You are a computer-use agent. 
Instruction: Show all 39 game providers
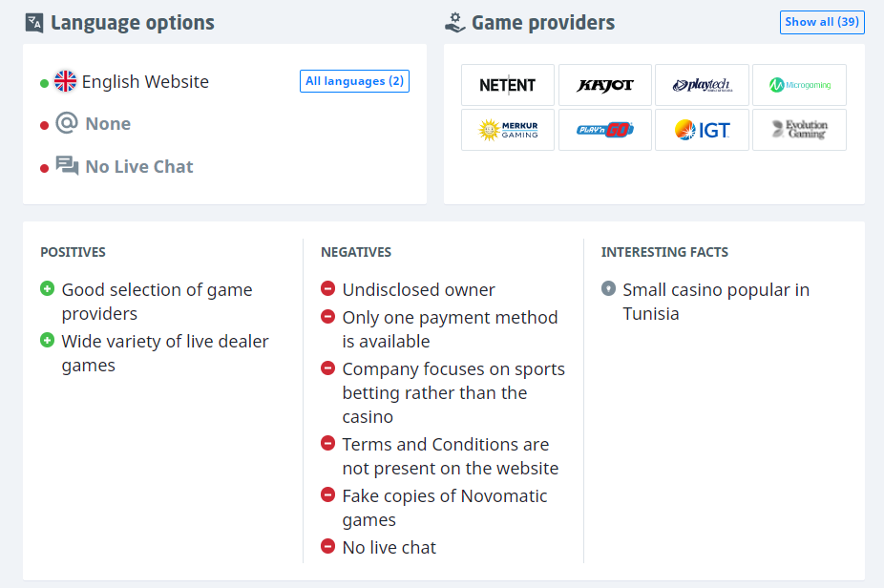822,22
